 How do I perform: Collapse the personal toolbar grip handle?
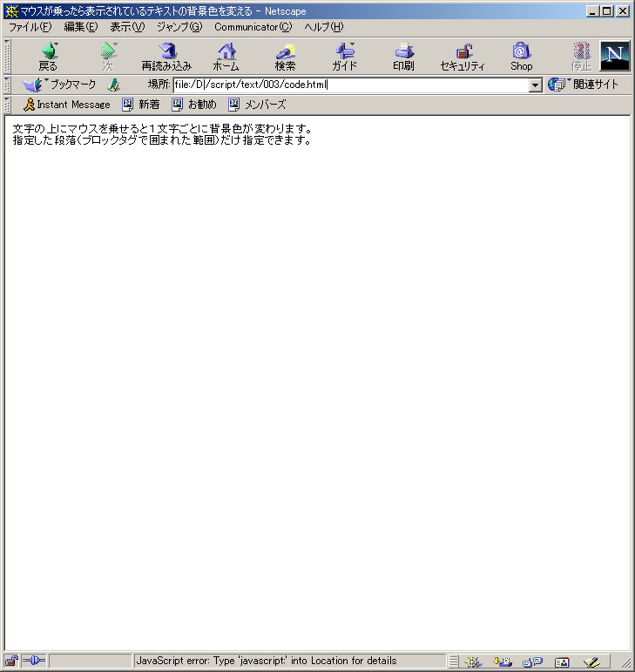pos(7,105)
